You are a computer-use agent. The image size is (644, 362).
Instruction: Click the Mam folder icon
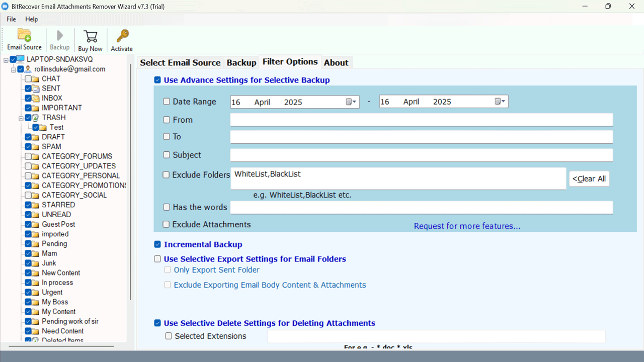pyautogui.click(x=36, y=254)
